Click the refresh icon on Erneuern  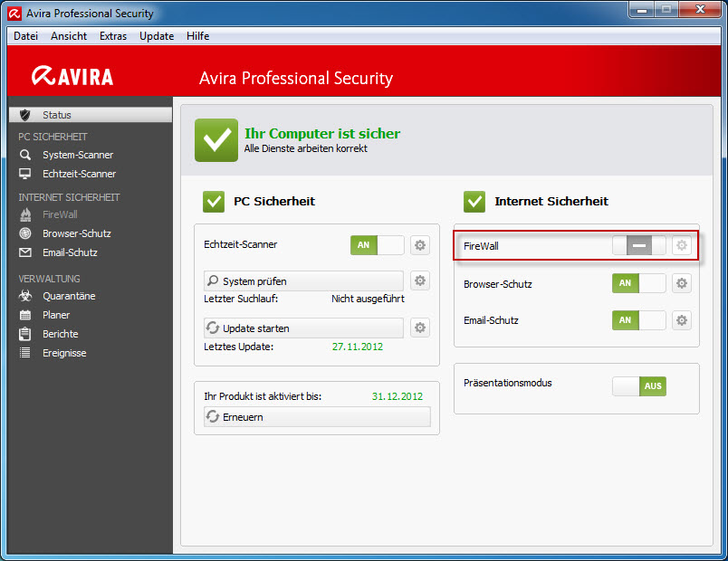[x=213, y=416]
